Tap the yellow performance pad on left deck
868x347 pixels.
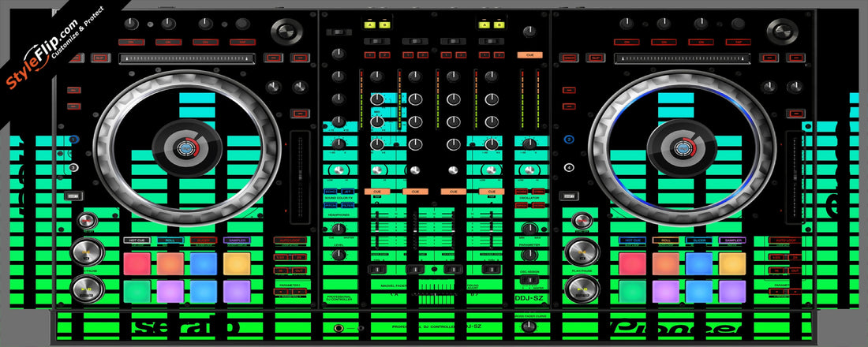pyautogui.click(x=237, y=264)
